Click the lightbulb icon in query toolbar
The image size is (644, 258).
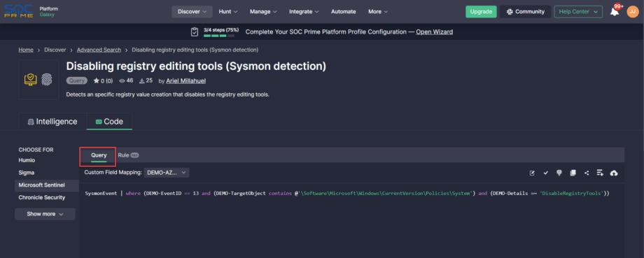[x=559, y=173]
